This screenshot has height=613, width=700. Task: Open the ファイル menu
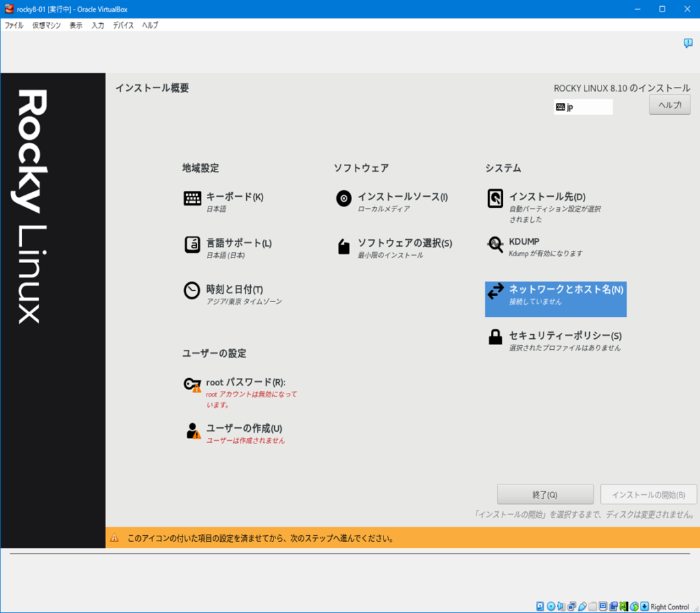(14, 25)
